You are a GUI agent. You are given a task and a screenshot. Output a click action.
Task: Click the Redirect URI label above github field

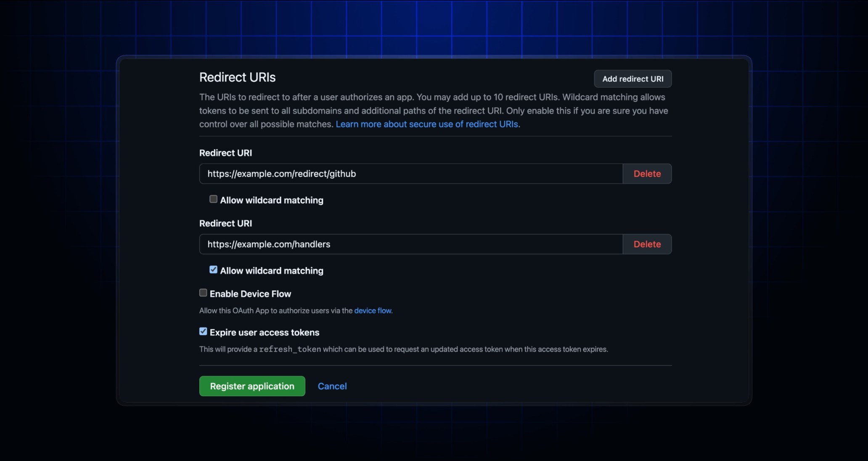[225, 153]
